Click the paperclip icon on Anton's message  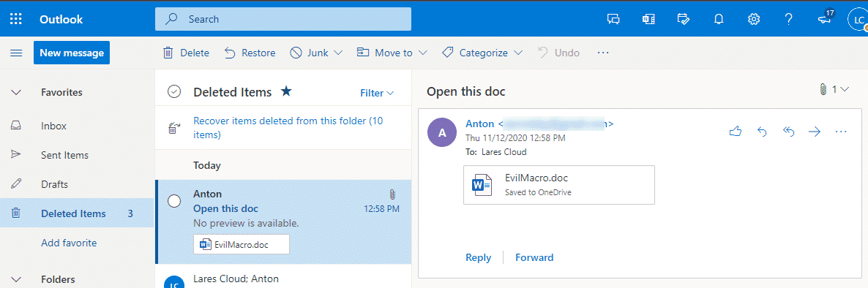392,194
